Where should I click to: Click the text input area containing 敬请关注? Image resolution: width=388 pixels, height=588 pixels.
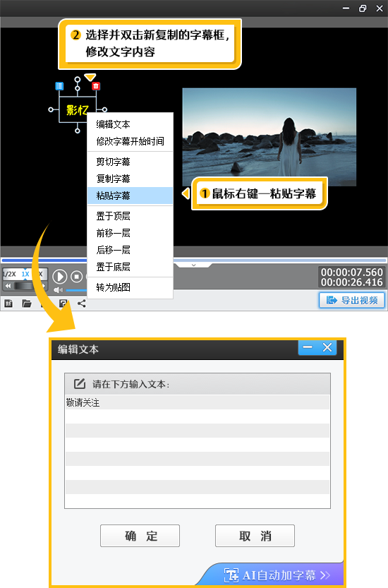click(x=198, y=451)
